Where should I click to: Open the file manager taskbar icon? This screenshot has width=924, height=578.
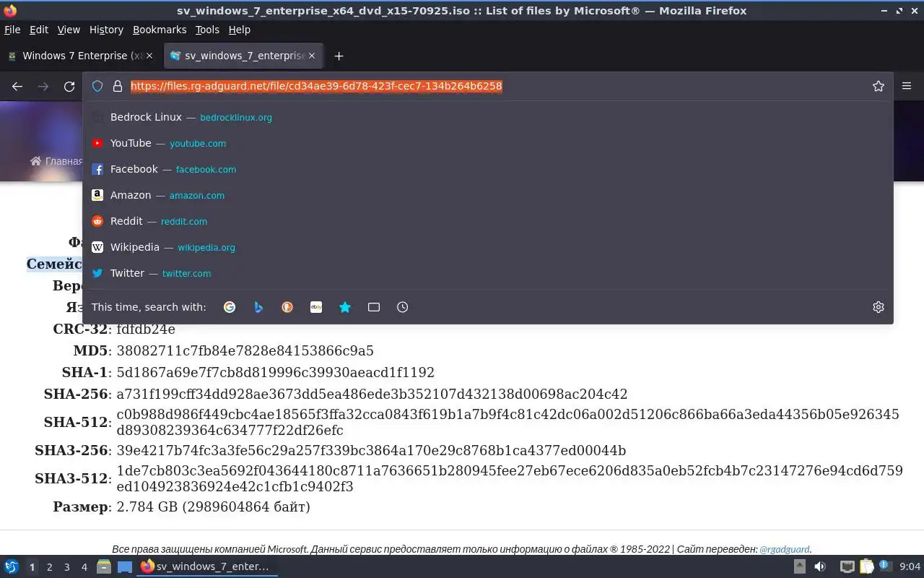[x=103, y=566]
